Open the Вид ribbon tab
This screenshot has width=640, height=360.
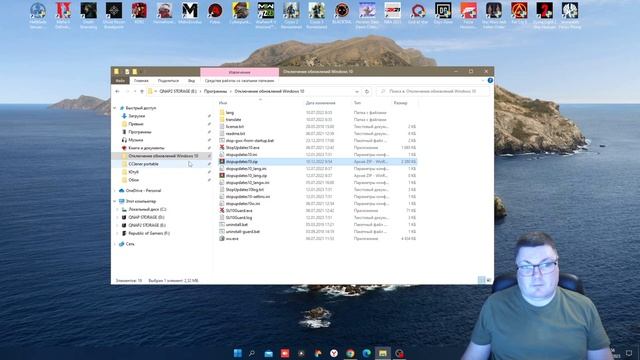point(191,81)
